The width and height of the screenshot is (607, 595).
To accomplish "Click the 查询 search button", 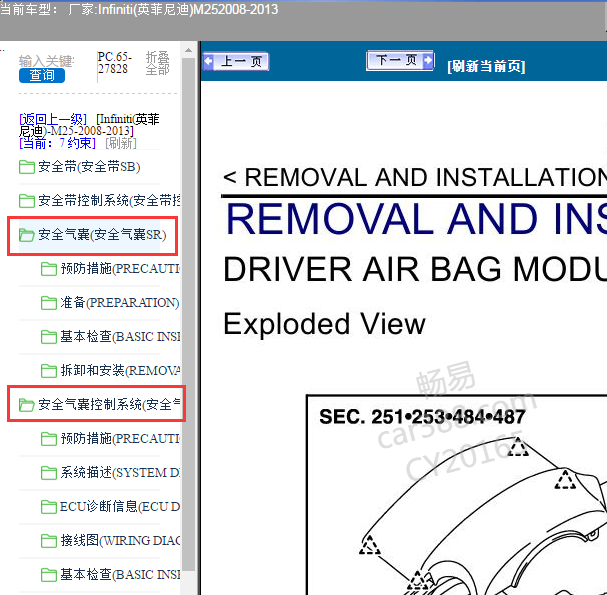I will 42,75.
